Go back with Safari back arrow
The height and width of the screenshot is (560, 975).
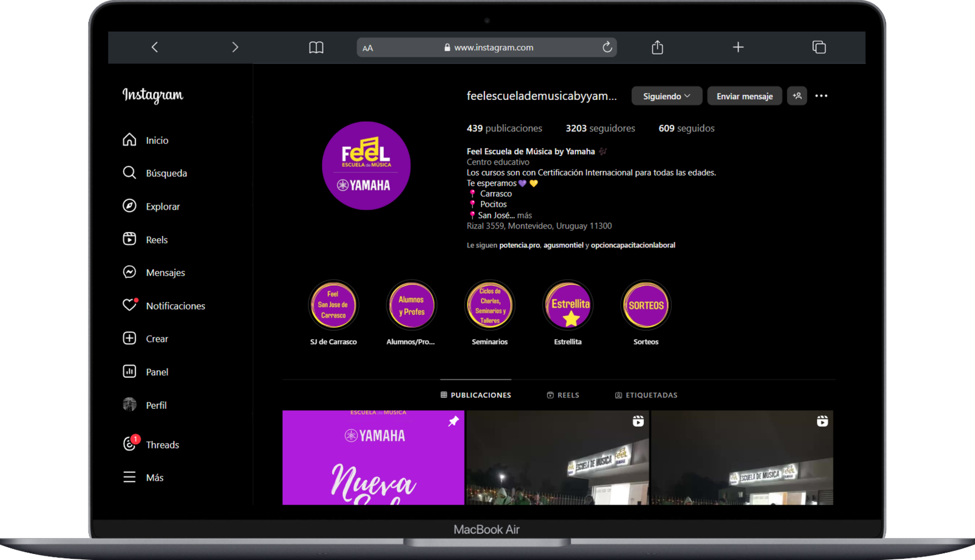pos(155,47)
